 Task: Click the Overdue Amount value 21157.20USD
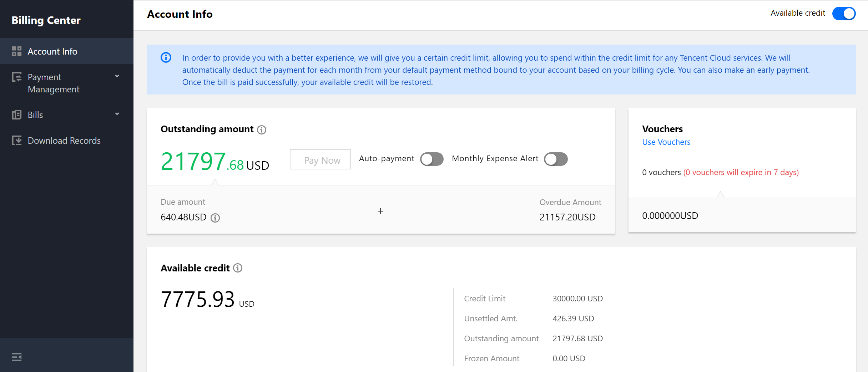point(567,217)
